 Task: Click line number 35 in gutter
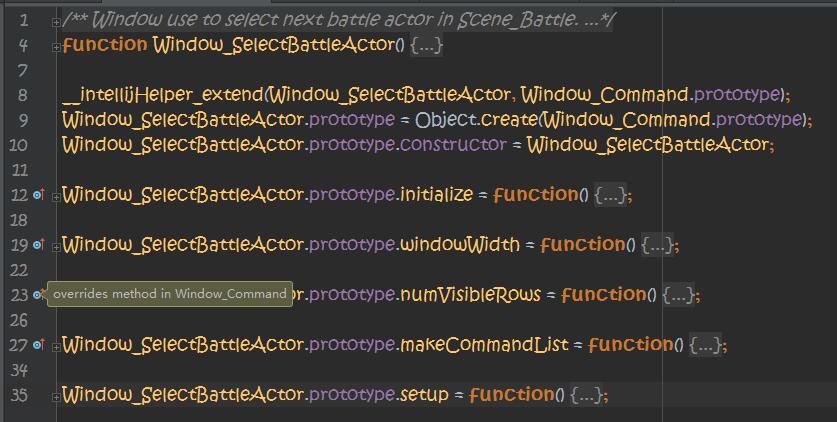pyautogui.click(x=19, y=395)
